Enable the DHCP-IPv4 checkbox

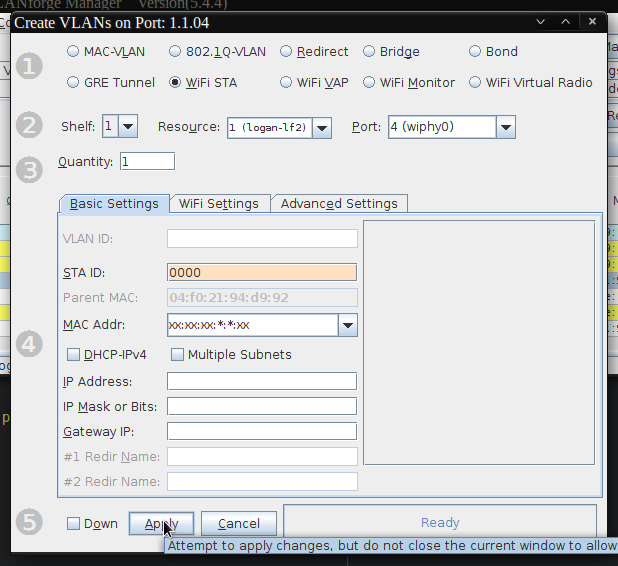click(74, 355)
